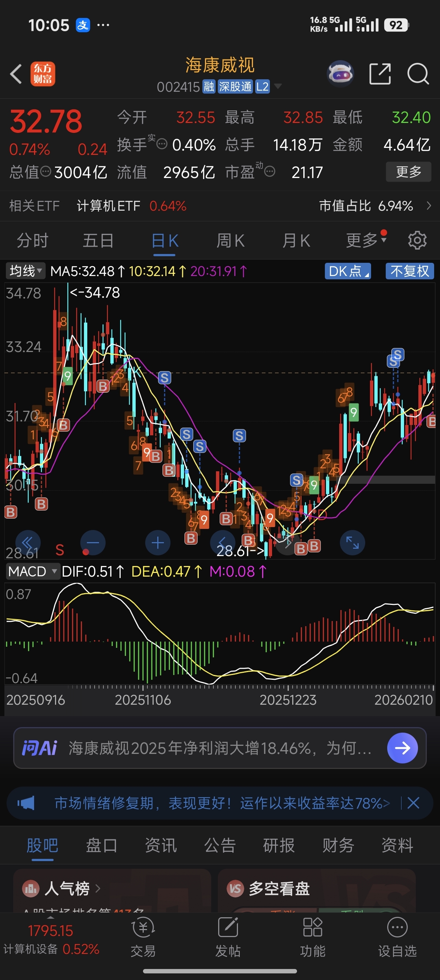Expand the 计算机设备 index bar arrow
The height and width of the screenshot is (980, 440).
(51, 917)
